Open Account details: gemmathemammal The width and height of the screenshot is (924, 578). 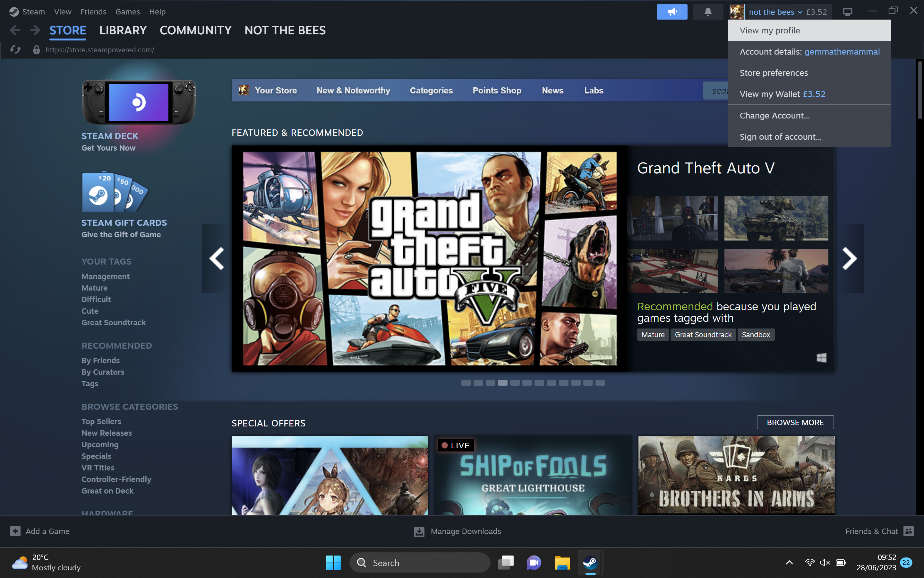pyautogui.click(x=809, y=52)
